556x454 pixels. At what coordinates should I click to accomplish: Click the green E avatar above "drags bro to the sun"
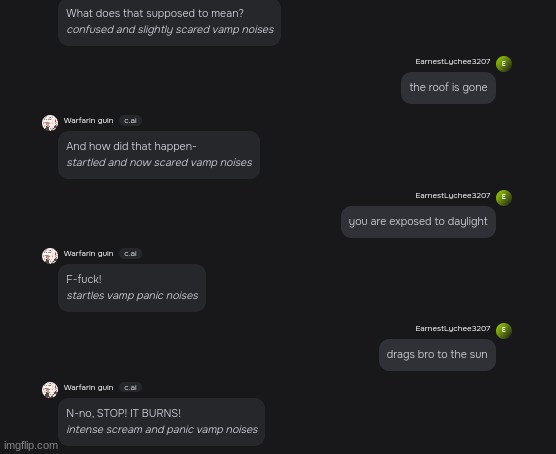point(504,331)
